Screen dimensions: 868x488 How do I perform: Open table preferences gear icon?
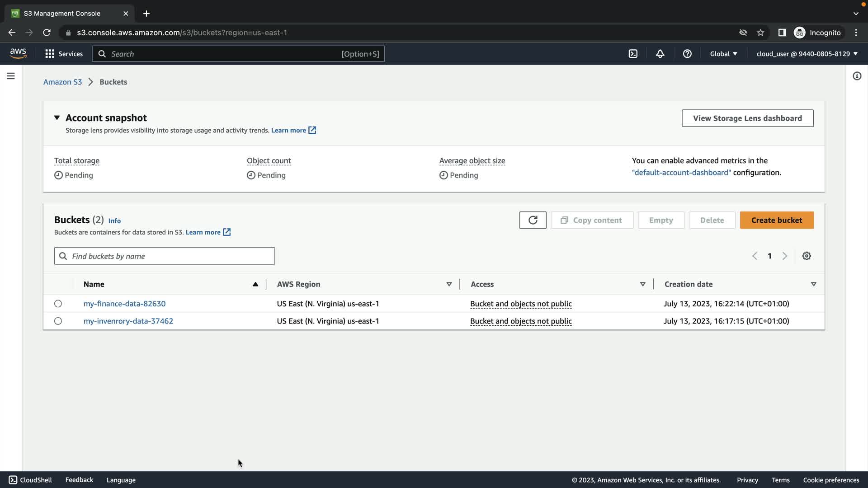click(807, 256)
